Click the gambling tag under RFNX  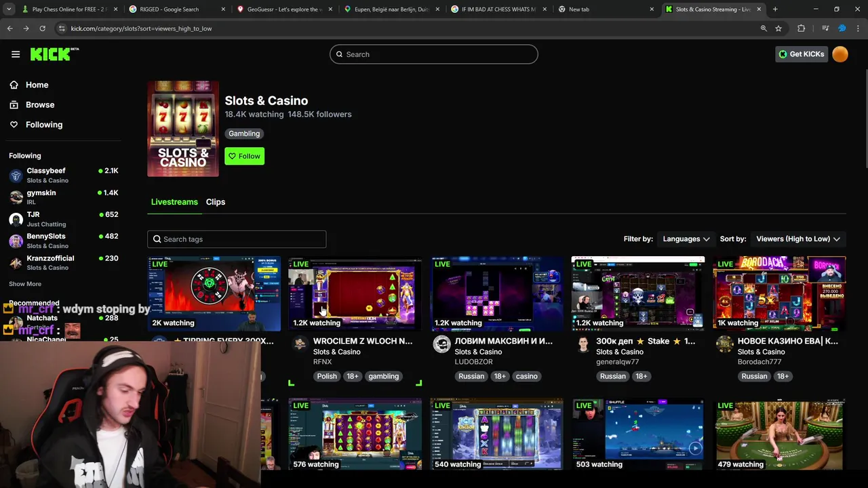pos(383,376)
